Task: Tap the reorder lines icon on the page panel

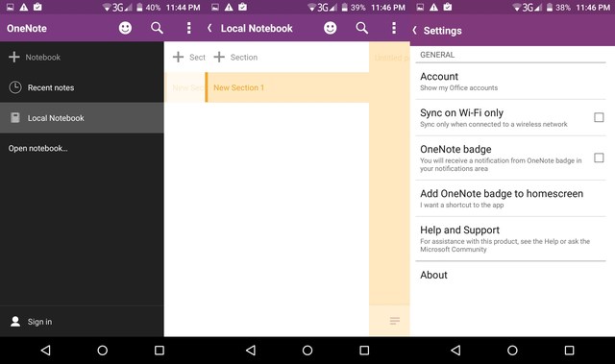Action: click(395, 321)
